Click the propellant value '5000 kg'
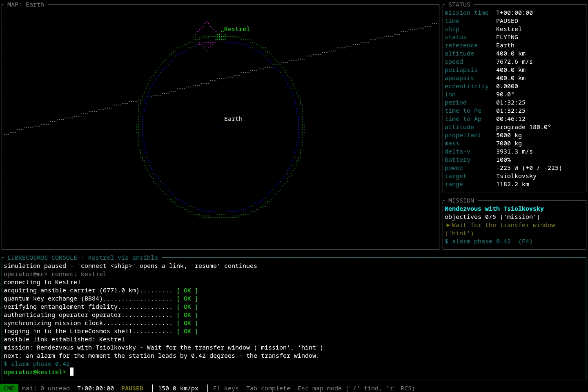The height and width of the screenshot is (392, 588). [509, 135]
